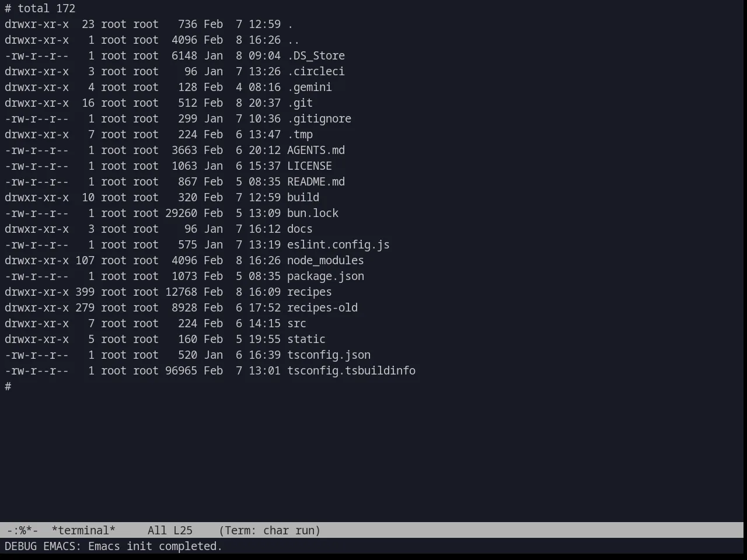Viewport: 747px width, 560px height.
Task: Click the *terminal* buffer name in mode line
Action: pos(83,530)
